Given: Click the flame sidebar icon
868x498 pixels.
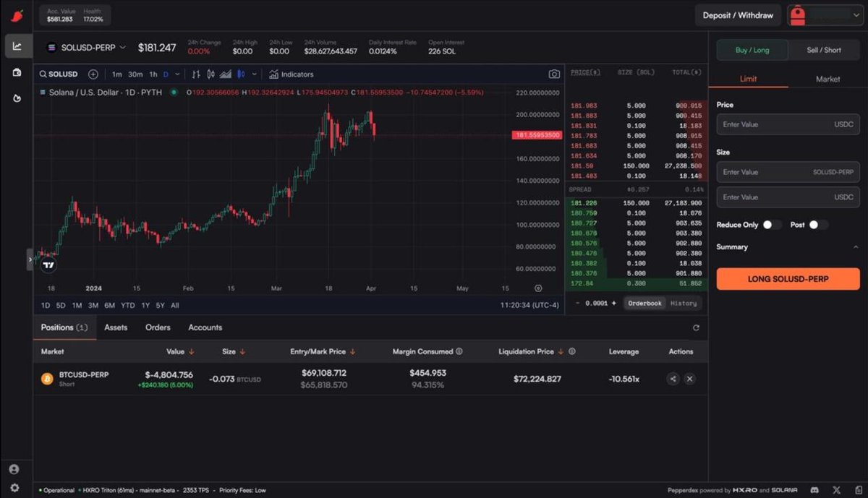Looking at the screenshot, I should (17, 98).
